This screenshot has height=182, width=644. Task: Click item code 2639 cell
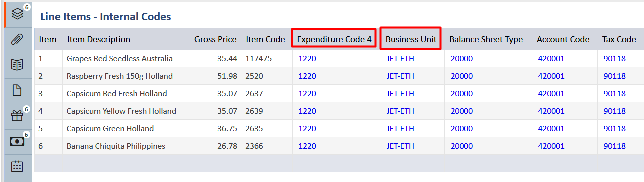[254, 111]
